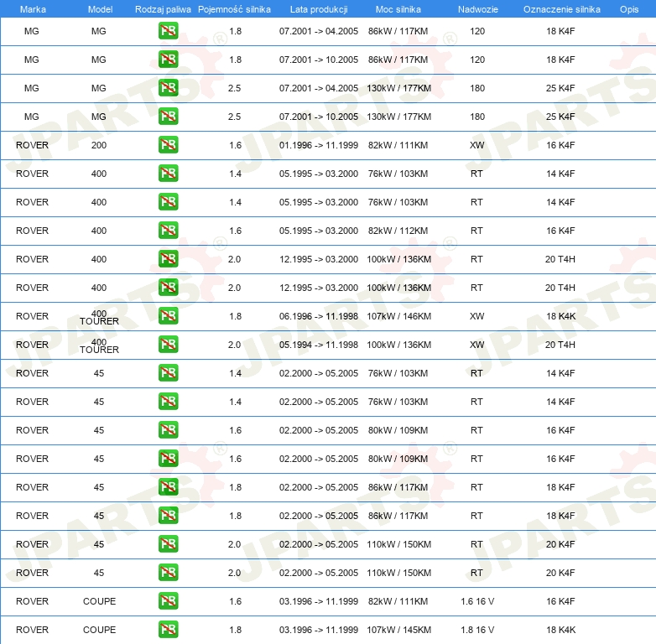Click '82kW / 111KM' in the Rover Coupe row

click(x=398, y=601)
